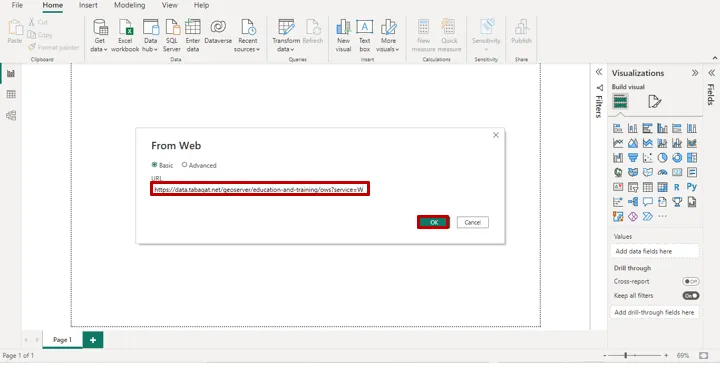Select the Format visual pane icon

tap(654, 101)
